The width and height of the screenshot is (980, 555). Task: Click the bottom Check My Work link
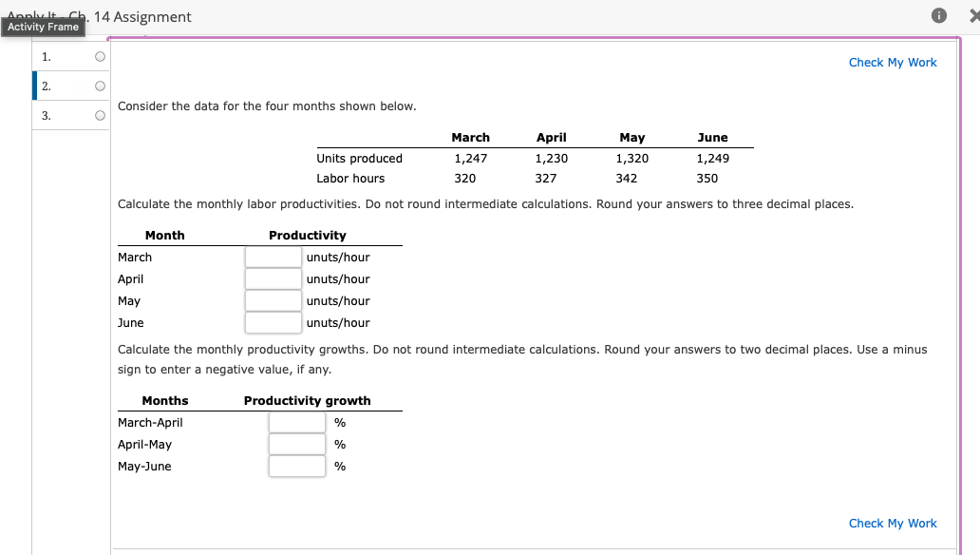click(892, 523)
